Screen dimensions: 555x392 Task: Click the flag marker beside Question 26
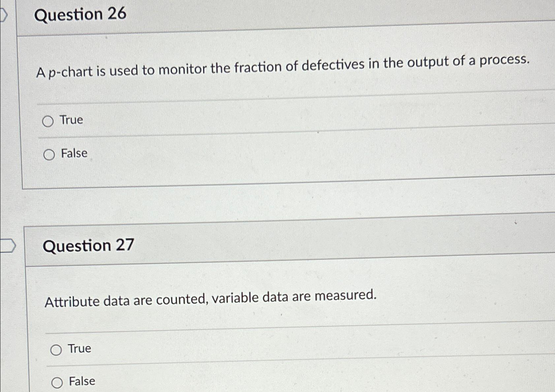3,15
